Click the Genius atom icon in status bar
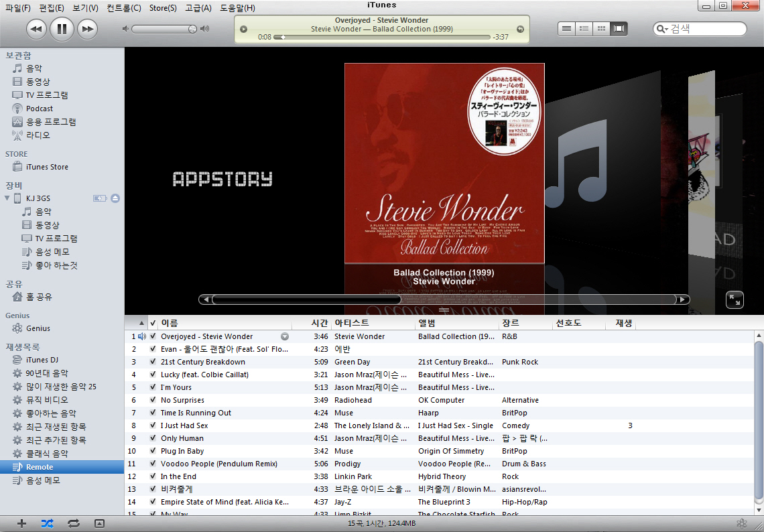 (x=742, y=524)
